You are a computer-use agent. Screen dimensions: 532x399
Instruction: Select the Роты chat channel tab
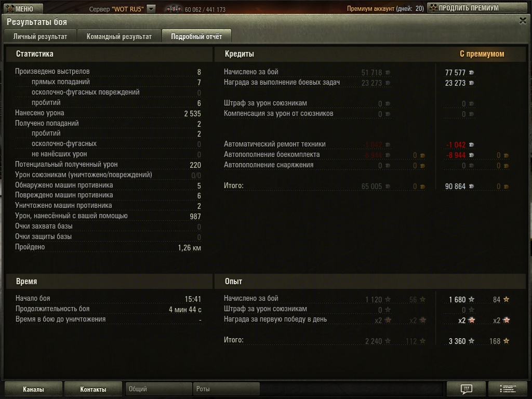(227, 389)
